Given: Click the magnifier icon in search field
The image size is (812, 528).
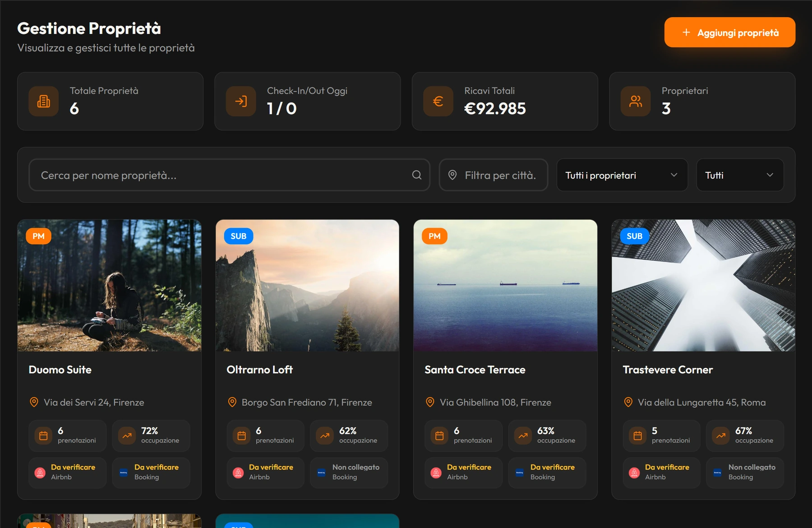Looking at the screenshot, I should [417, 175].
